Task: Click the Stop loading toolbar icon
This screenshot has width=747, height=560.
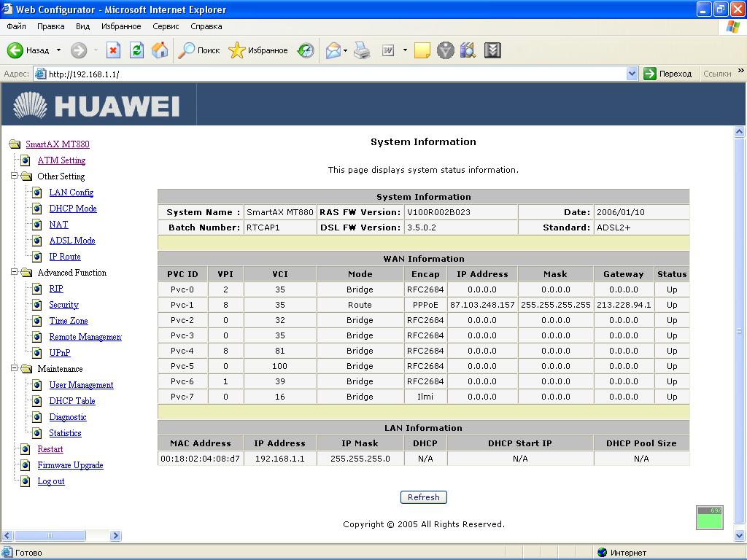Action: (x=113, y=50)
